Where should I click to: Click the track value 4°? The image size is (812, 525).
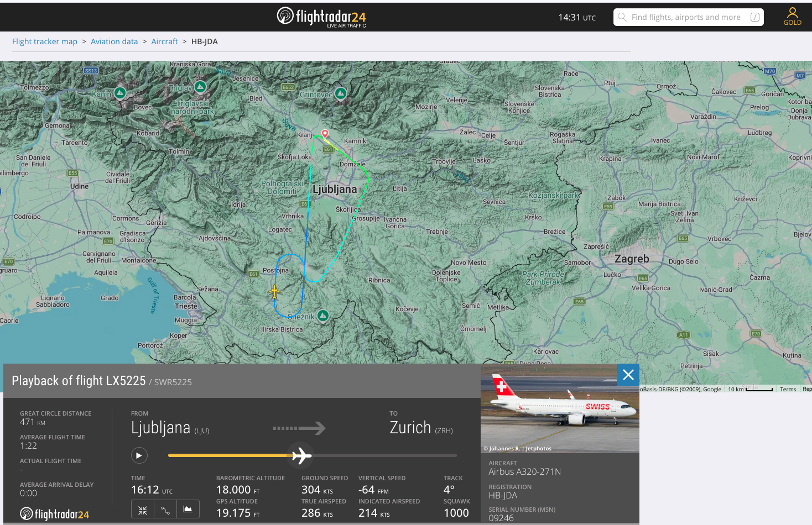pyautogui.click(x=449, y=490)
